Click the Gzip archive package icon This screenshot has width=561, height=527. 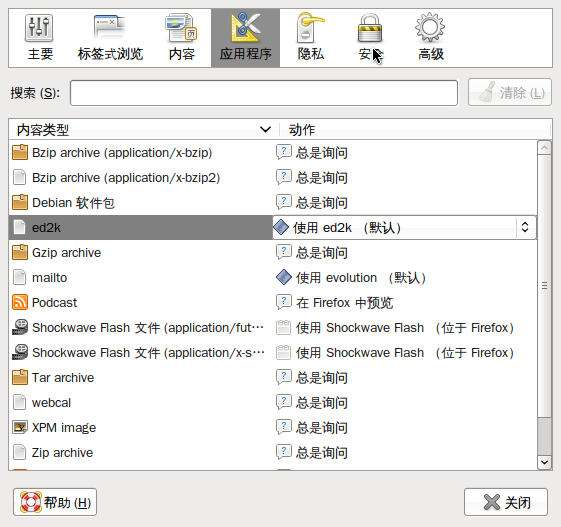pos(20,252)
